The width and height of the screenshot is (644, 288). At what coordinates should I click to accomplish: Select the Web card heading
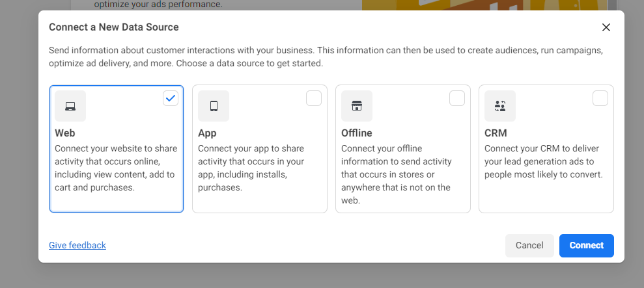[x=65, y=133]
